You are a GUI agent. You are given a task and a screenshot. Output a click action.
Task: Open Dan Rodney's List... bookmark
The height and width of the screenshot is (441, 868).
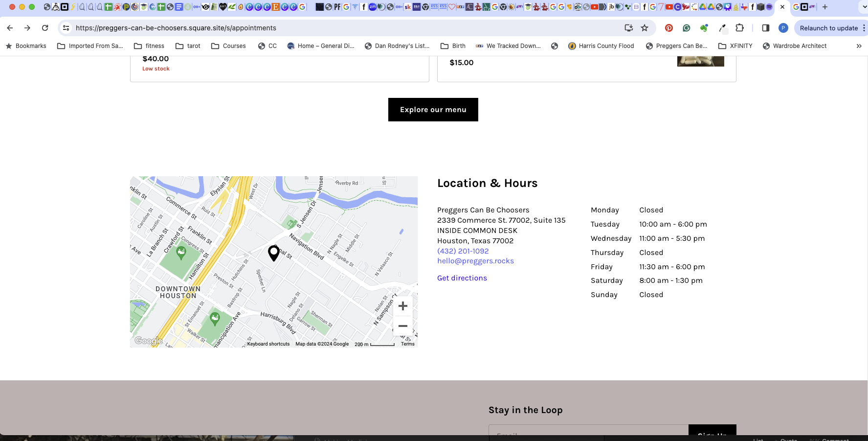pos(397,46)
